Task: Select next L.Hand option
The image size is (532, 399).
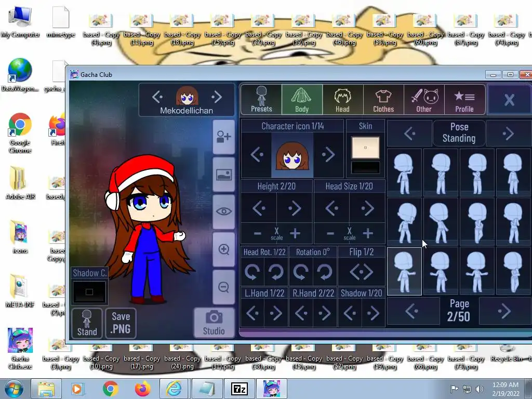Action: 276,313
